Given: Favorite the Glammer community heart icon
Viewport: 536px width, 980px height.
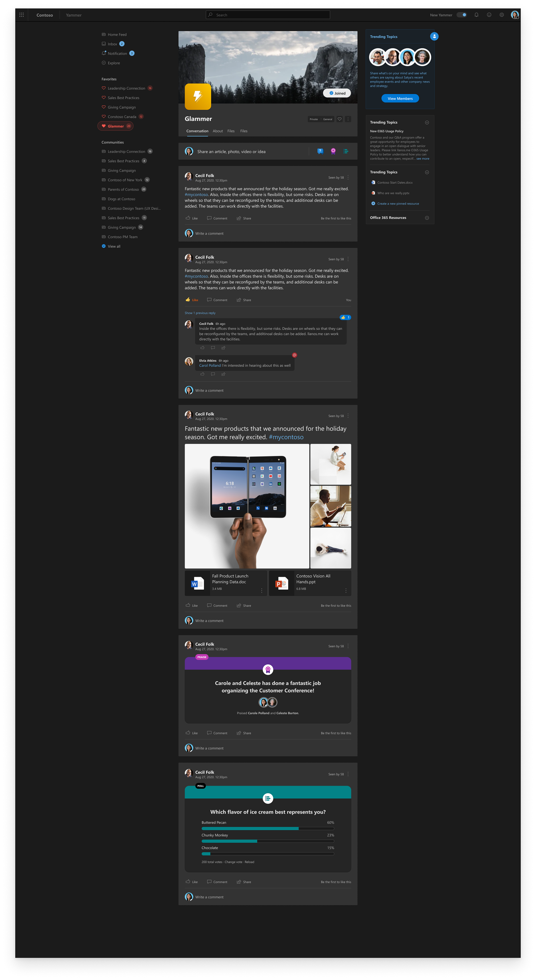Looking at the screenshot, I should [339, 119].
